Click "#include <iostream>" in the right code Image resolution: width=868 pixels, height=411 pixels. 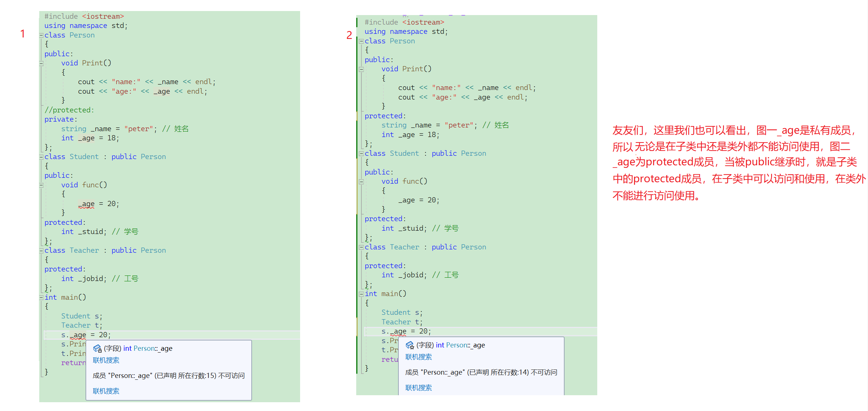coord(404,22)
